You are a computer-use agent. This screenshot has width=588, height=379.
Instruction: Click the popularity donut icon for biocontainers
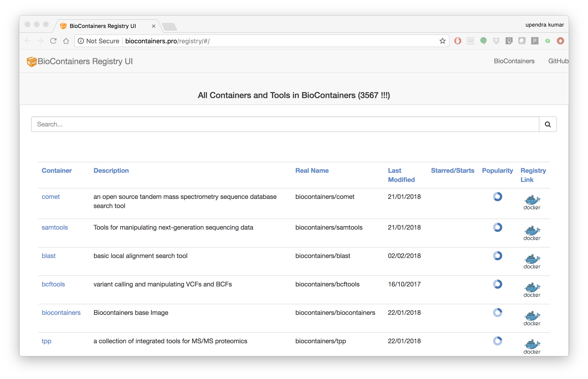pos(497,313)
